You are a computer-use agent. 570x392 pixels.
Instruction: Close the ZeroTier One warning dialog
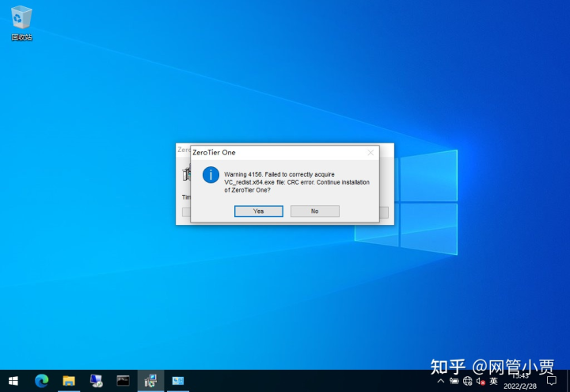370,153
